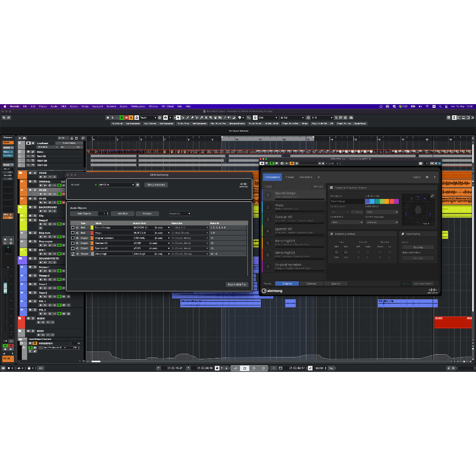This screenshot has width=476, height=476.
Task: Click the Export ADM File button
Action: [238, 284]
